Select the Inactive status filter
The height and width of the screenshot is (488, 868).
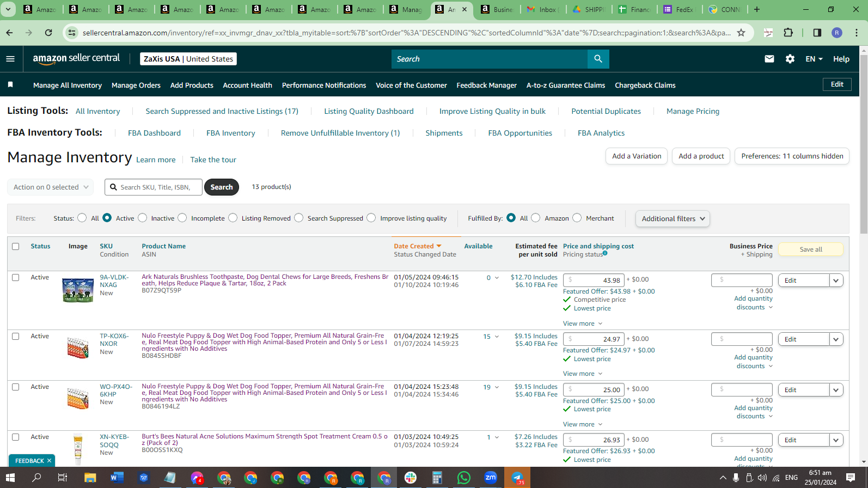[x=143, y=218]
